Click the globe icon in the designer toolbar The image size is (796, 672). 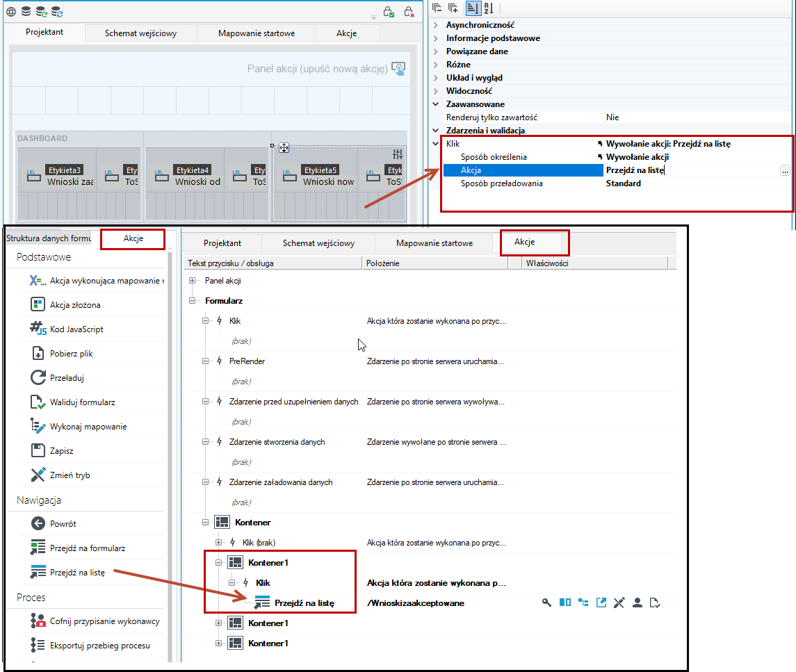pos(10,12)
